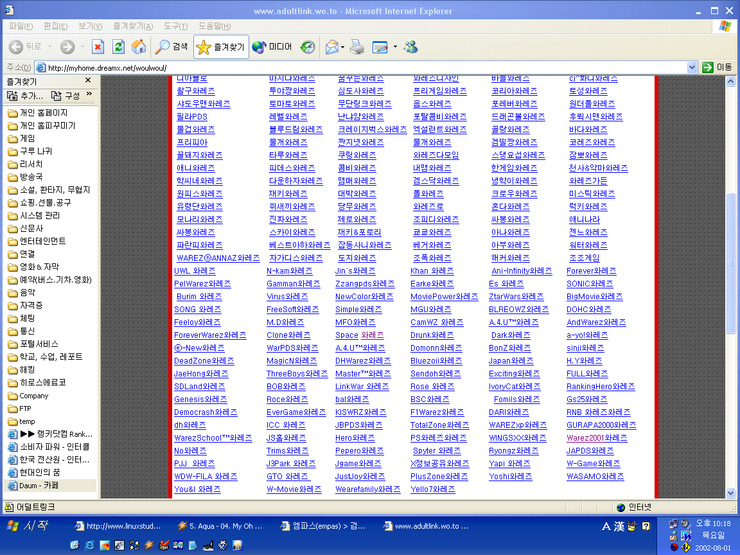Open the Mail icon dropdown
This screenshot has height=555, width=740.
pos(343,47)
